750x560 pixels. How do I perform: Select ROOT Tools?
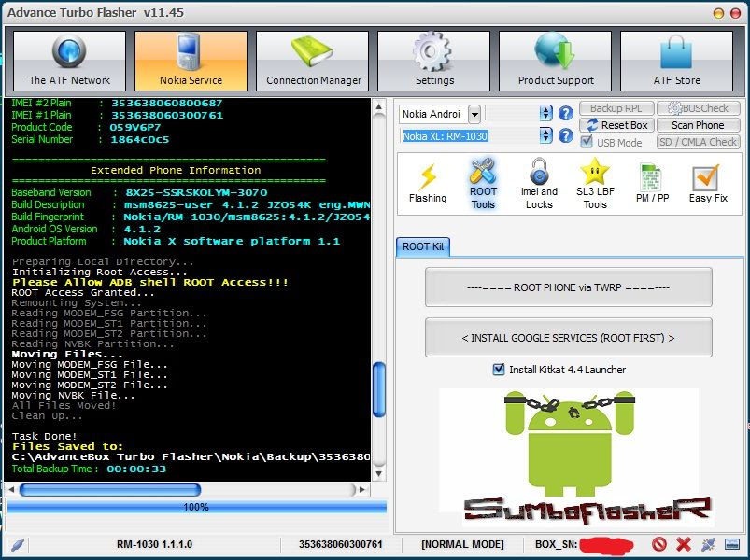pyautogui.click(x=483, y=184)
